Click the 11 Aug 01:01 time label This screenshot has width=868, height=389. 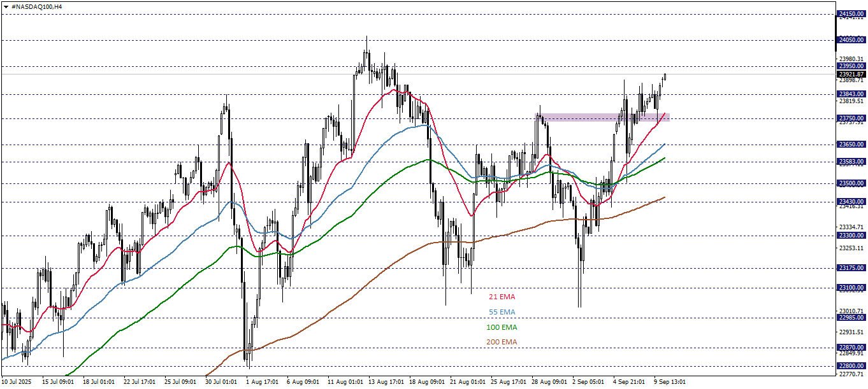(344, 382)
